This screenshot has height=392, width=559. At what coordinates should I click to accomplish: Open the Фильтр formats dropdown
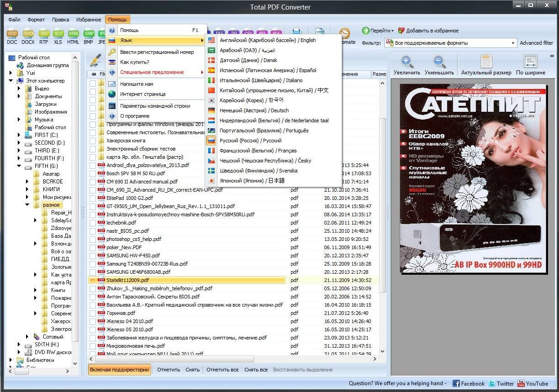click(x=513, y=43)
